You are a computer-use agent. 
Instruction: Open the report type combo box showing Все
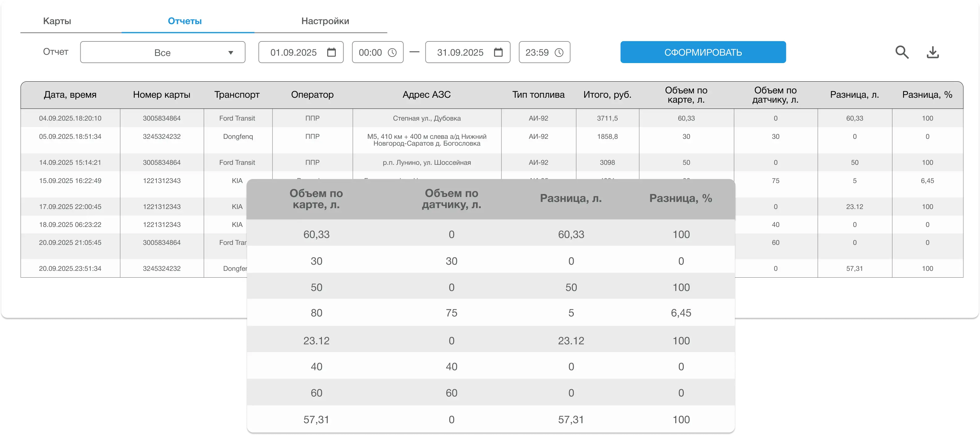click(x=163, y=53)
